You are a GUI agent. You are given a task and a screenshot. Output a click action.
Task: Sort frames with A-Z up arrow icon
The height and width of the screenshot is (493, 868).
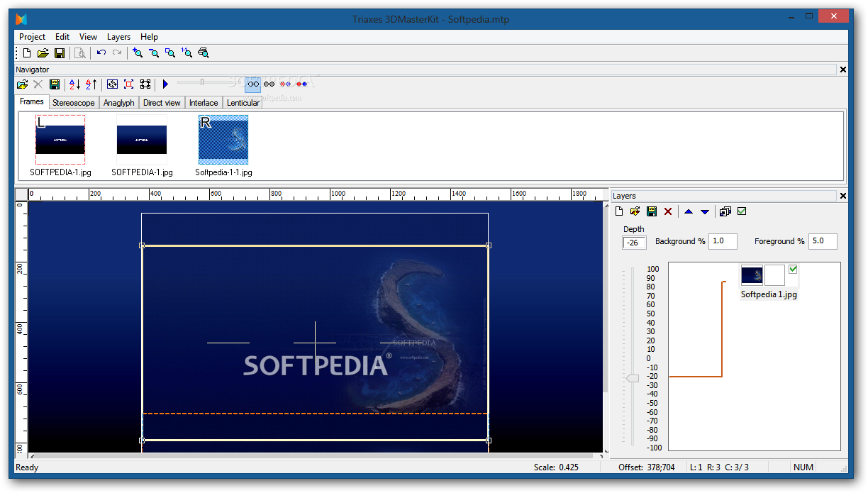(x=91, y=84)
